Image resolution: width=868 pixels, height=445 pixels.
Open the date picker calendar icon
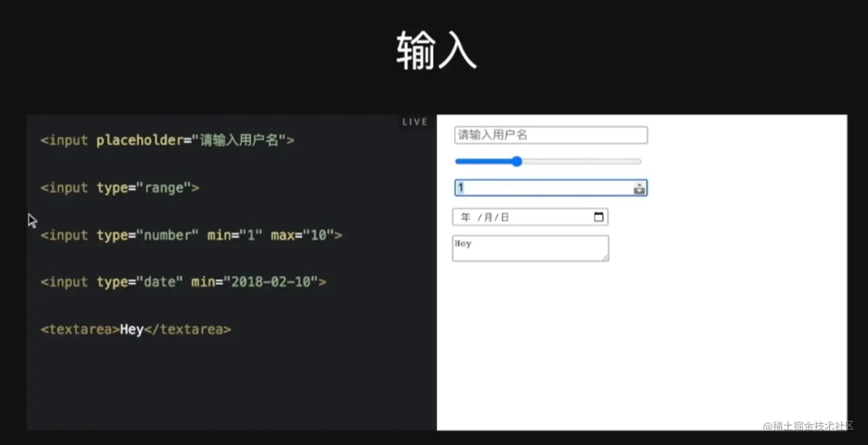tap(598, 217)
